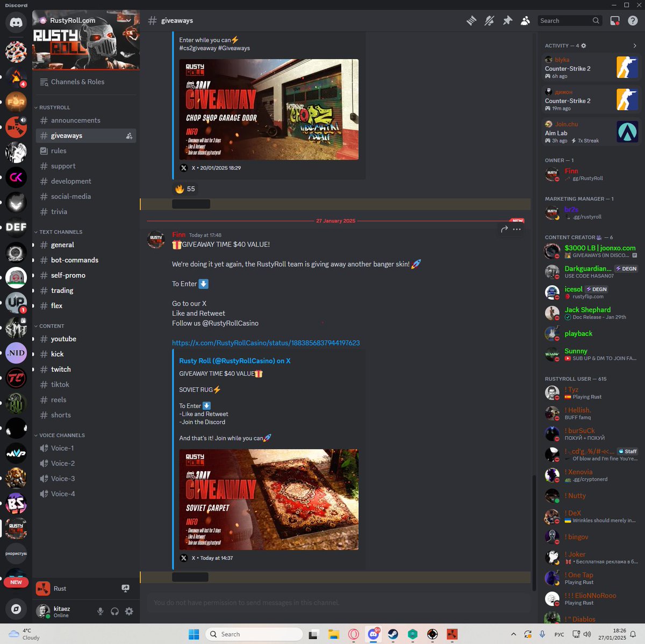
Task: Select the MVP server icon
Action: (16, 453)
